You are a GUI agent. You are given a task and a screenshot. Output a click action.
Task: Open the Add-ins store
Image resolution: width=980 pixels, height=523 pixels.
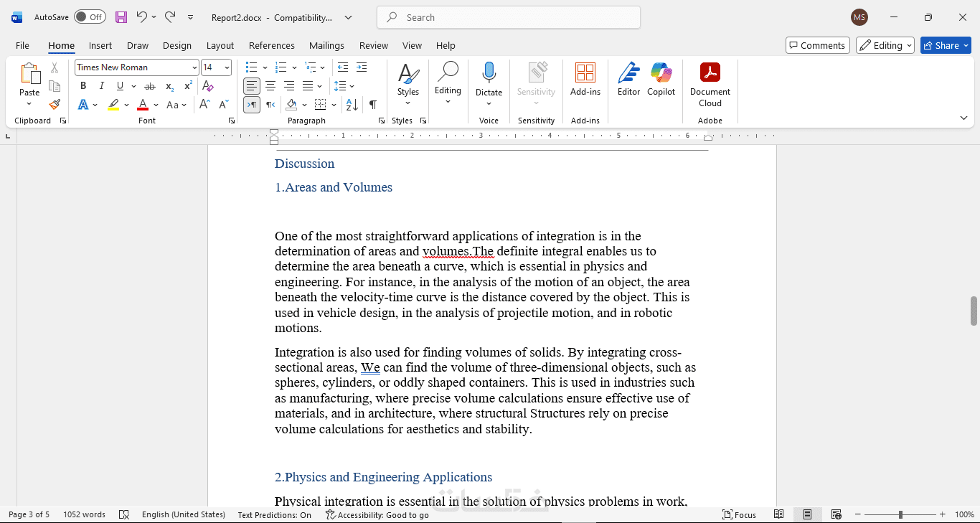(x=585, y=80)
